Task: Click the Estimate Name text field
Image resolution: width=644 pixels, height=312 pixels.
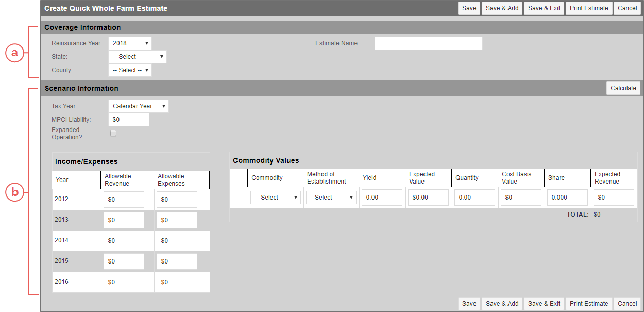Action: point(428,43)
